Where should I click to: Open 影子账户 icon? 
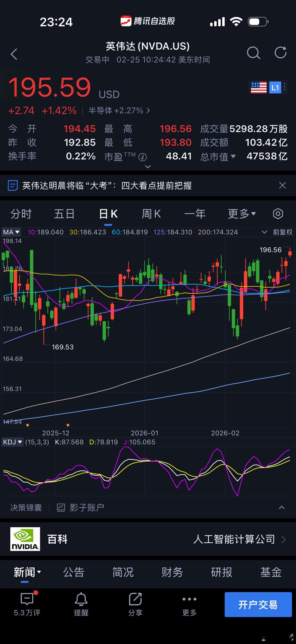[x=61, y=507]
